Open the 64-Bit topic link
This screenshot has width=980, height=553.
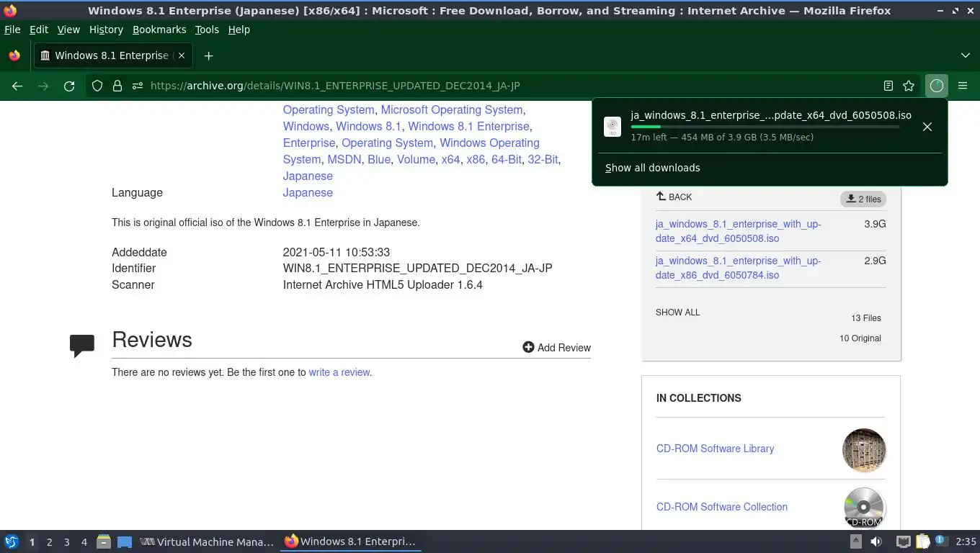(x=507, y=159)
